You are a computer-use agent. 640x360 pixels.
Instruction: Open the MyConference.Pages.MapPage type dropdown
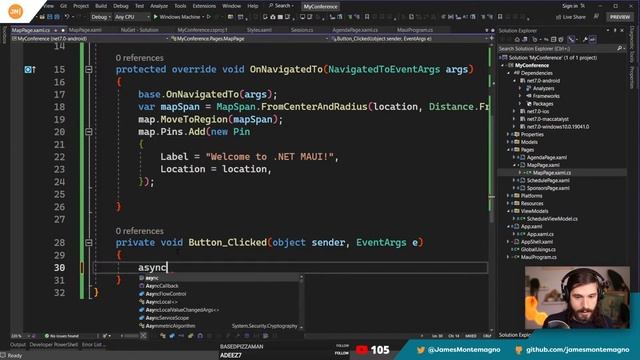249,39
